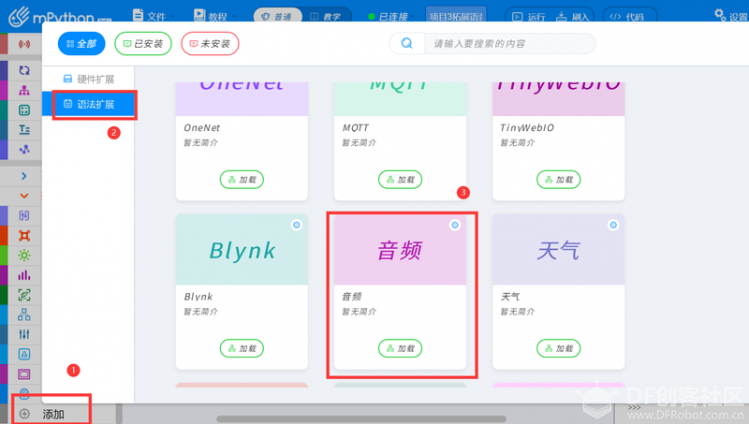The height and width of the screenshot is (424, 749).
Task: Load the 天气 weather extension
Action: click(x=558, y=349)
